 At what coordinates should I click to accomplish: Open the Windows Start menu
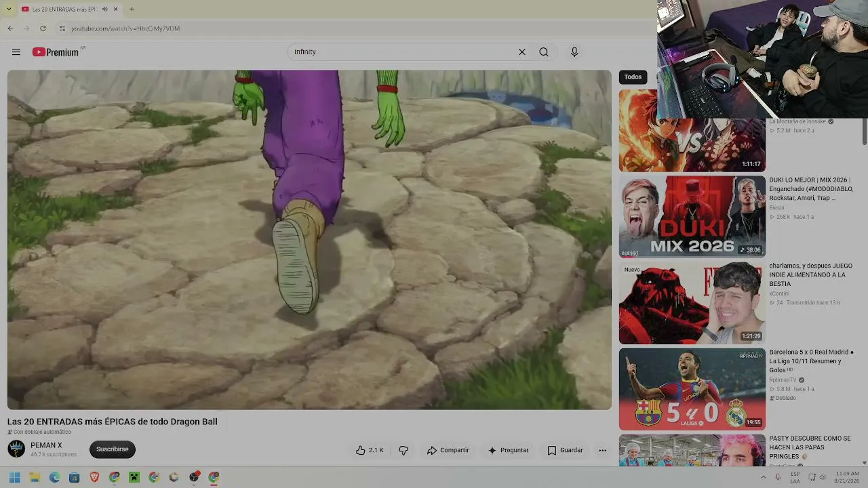[x=14, y=477]
